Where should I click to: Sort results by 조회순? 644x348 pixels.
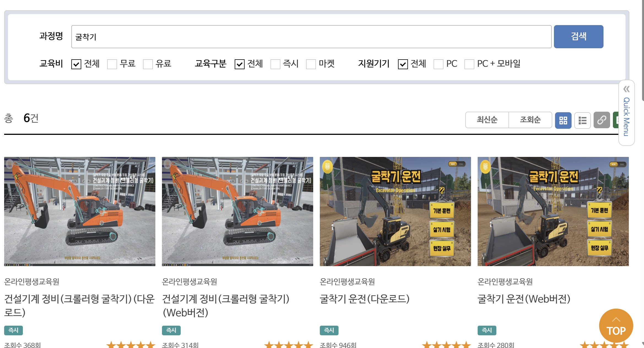(530, 120)
